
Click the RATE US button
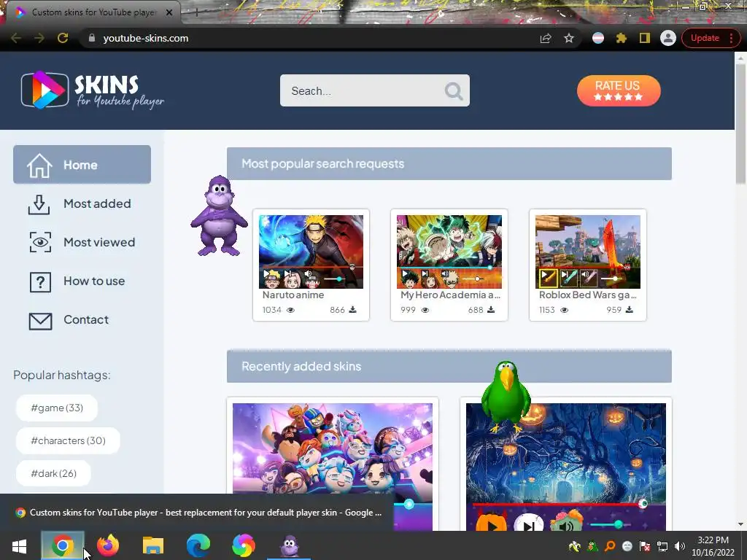point(619,90)
